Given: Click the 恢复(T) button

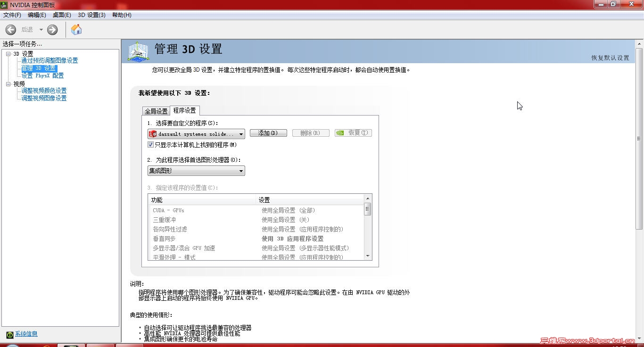Looking at the screenshot, I should tap(353, 133).
